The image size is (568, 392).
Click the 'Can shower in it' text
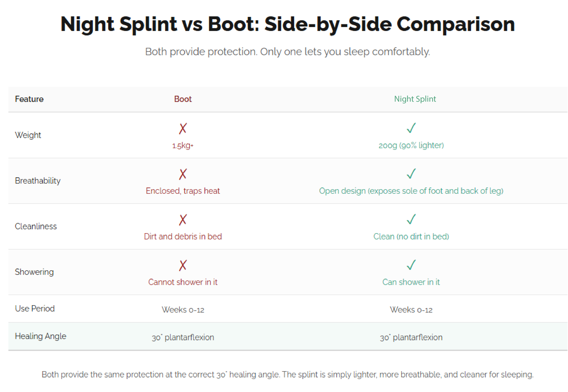click(411, 282)
